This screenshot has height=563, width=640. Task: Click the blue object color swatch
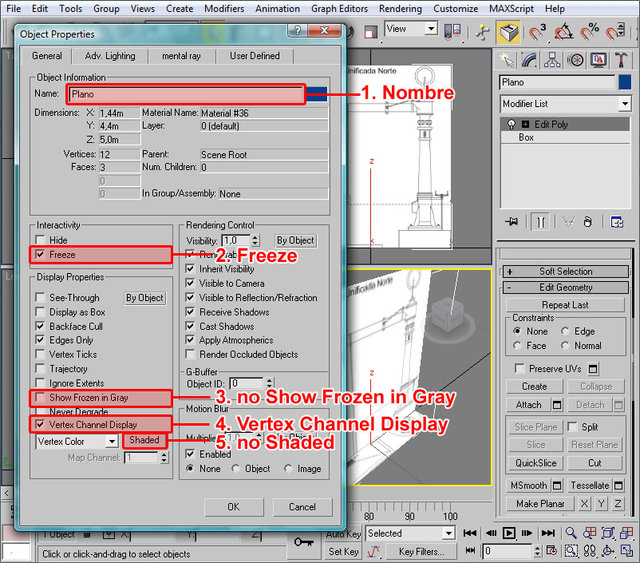pos(316,95)
